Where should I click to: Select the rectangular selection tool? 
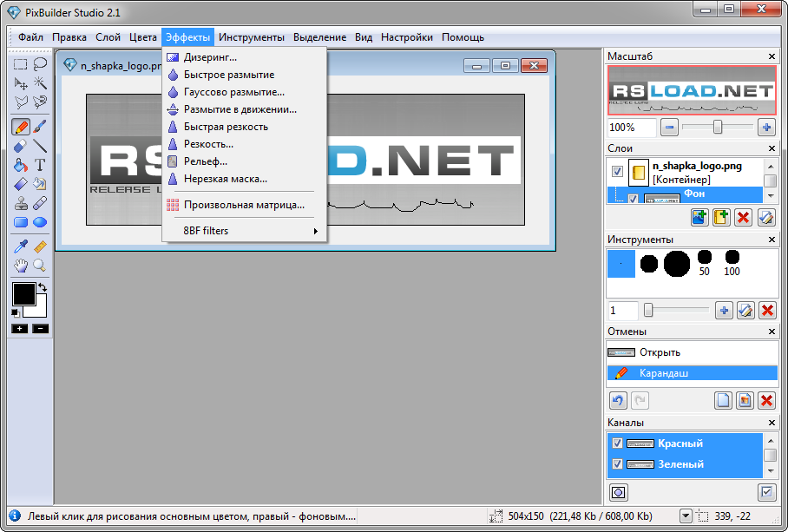click(20, 64)
